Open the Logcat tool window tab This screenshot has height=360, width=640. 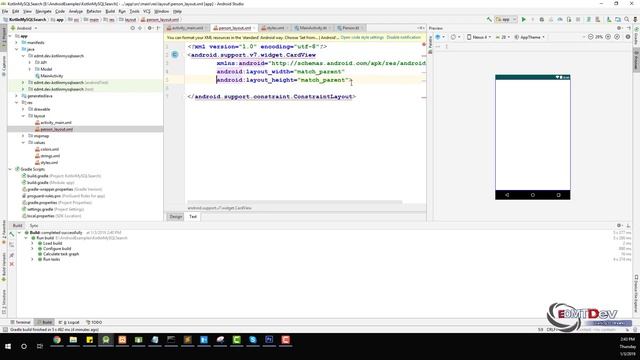tap(69, 322)
